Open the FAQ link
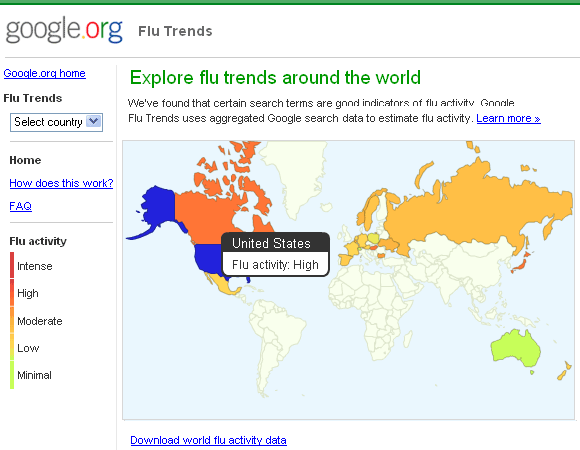Screen dimensions: 580x450 [20, 206]
